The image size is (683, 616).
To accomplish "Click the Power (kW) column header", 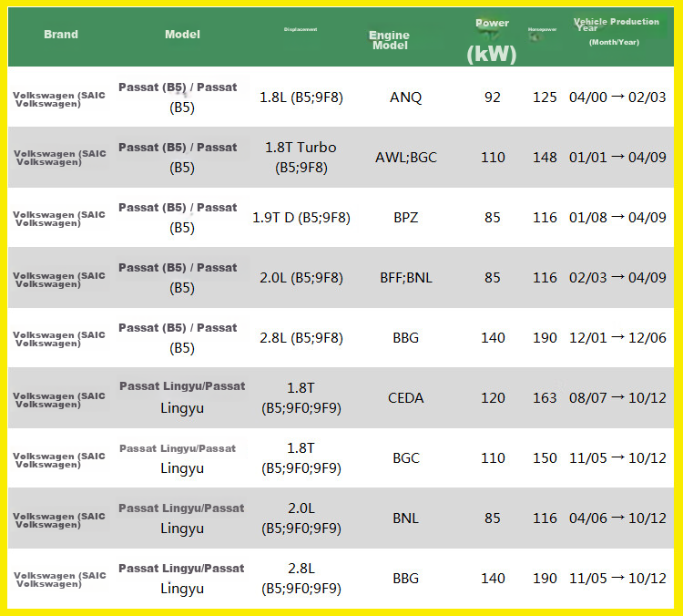I will point(492,42).
